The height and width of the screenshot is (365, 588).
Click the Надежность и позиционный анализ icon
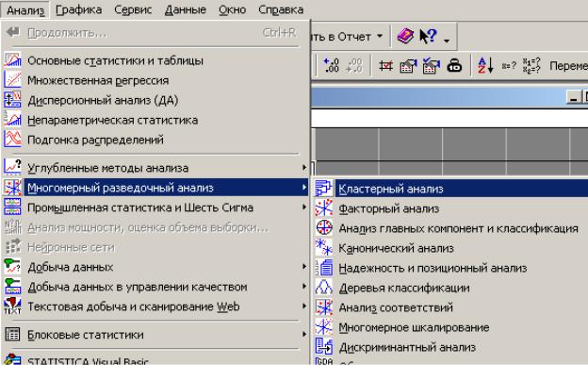click(323, 267)
